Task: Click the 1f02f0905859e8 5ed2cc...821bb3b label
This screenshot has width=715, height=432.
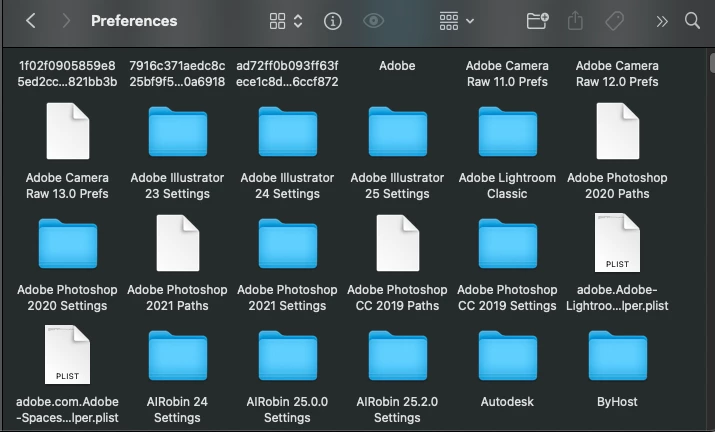Action: pyautogui.click(x=67, y=73)
